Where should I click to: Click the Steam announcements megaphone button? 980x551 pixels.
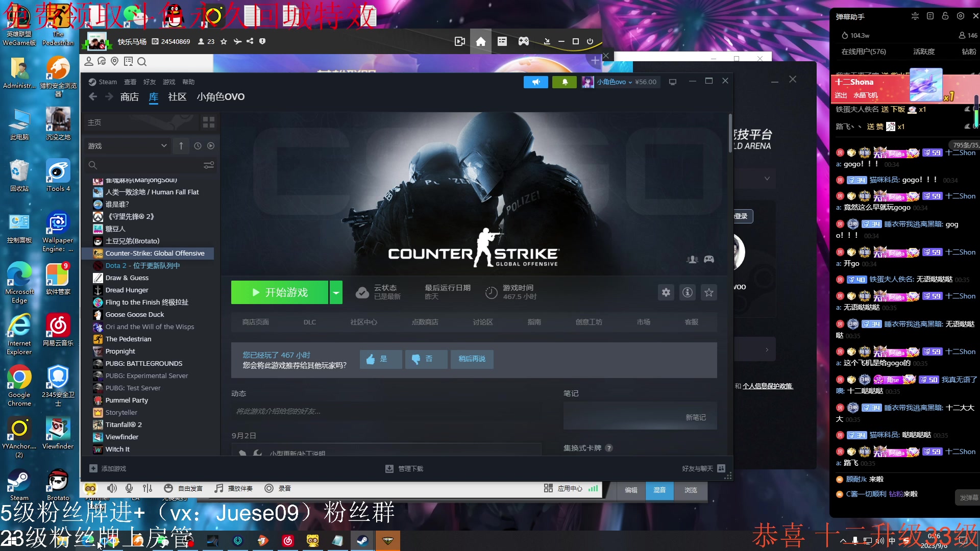click(535, 82)
